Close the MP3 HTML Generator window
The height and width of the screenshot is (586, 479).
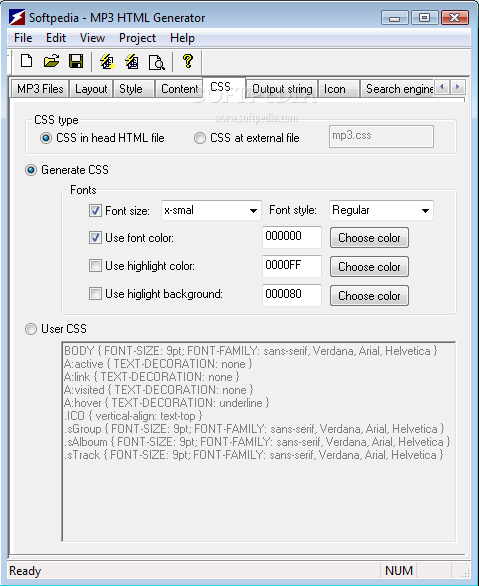pos(455,18)
